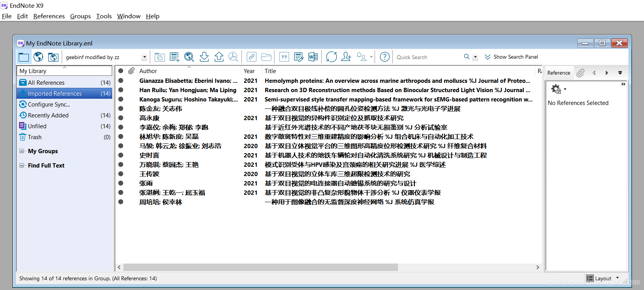This screenshot has width=644, height=290.
Task: Toggle read status dot for 史时喜 row
Action: 121,155
